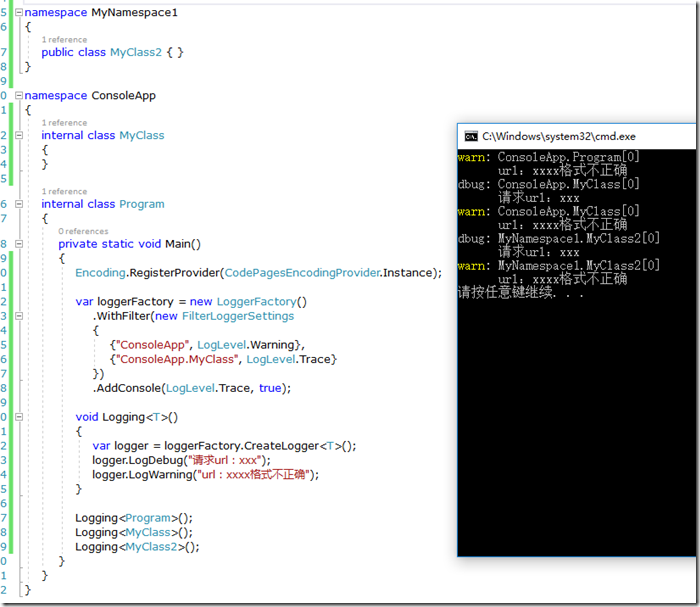Open the '1 reference' link above internal class MyClass
This screenshot has width=700, height=607.
(64, 123)
